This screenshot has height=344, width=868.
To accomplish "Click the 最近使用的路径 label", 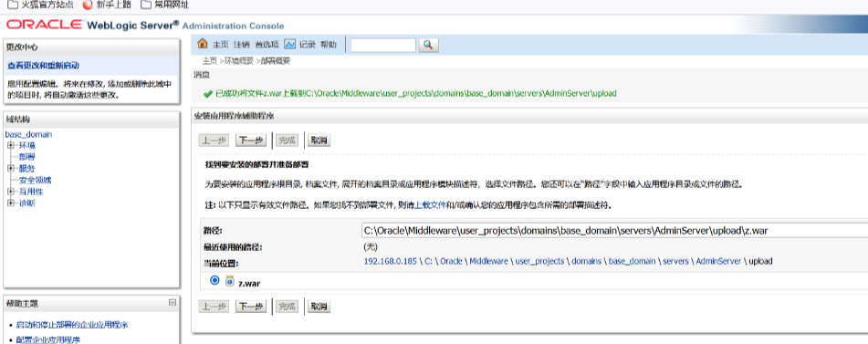I will click(233, 247).
